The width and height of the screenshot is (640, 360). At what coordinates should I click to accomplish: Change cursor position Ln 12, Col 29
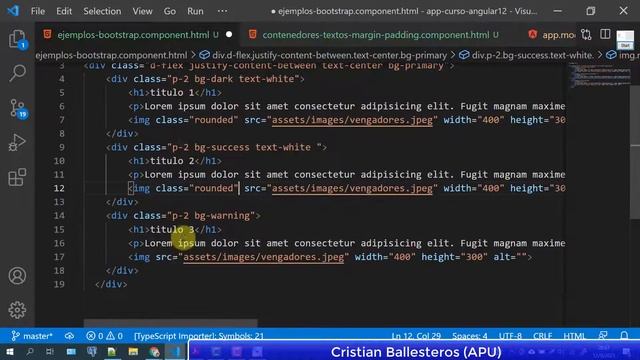click(416, 336)
